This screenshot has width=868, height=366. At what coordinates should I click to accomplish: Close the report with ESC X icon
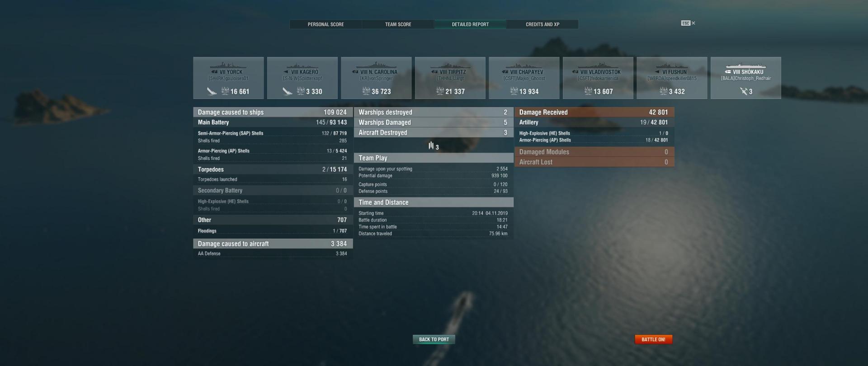pyautogui.click(x=688, y=23)
